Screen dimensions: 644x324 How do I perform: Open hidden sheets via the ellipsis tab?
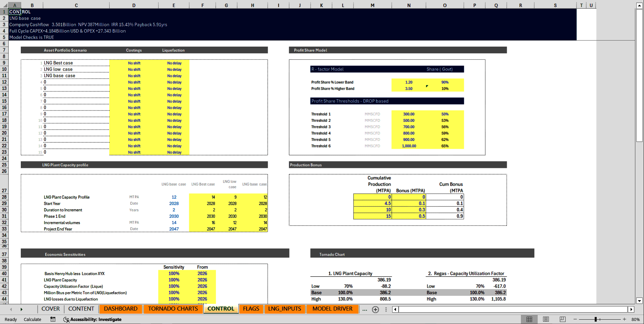pos(365,310)
